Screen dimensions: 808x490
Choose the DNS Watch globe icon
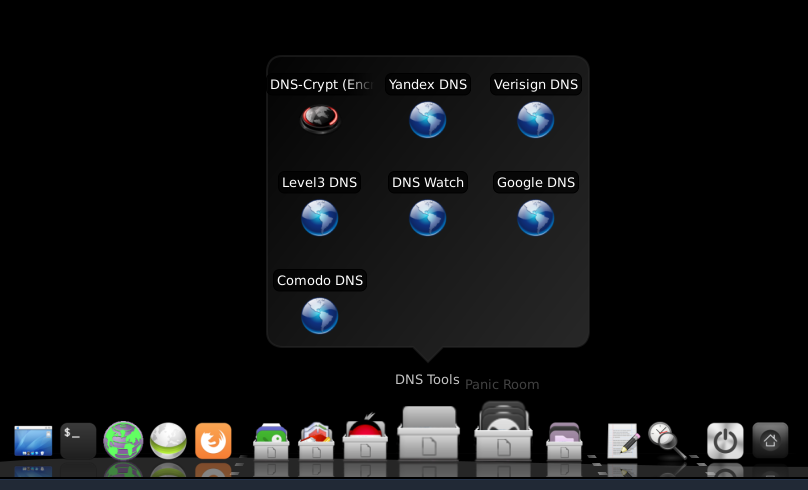428,218
